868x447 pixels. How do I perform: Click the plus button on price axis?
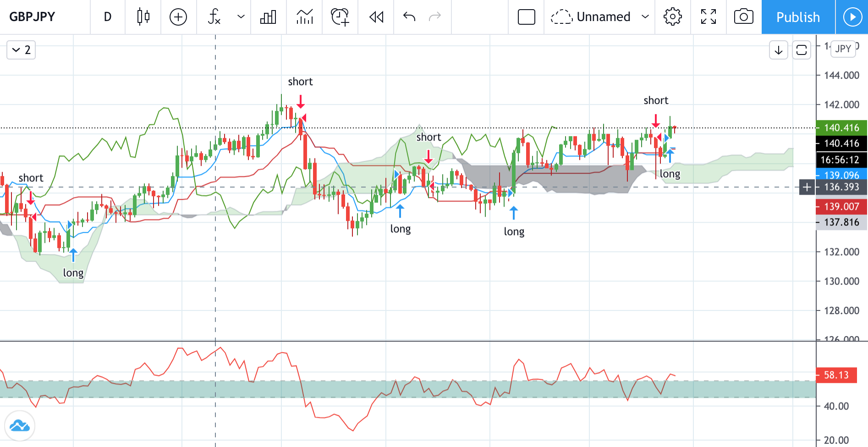click(807, 187)
